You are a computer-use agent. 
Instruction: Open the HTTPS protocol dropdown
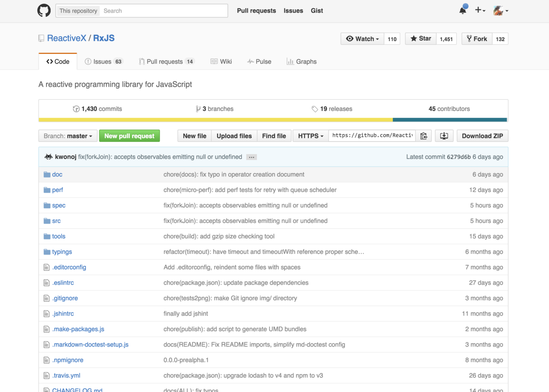[310, 136]
